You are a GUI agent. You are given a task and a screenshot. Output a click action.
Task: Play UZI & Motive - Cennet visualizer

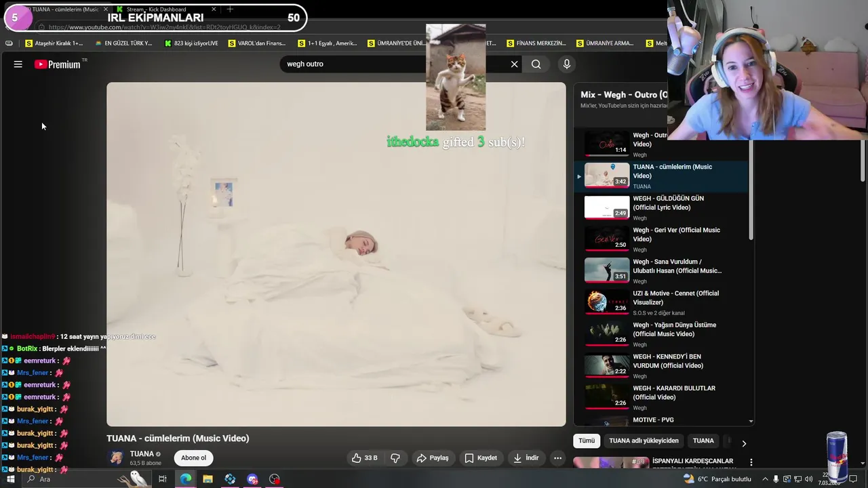pos(661,302)
